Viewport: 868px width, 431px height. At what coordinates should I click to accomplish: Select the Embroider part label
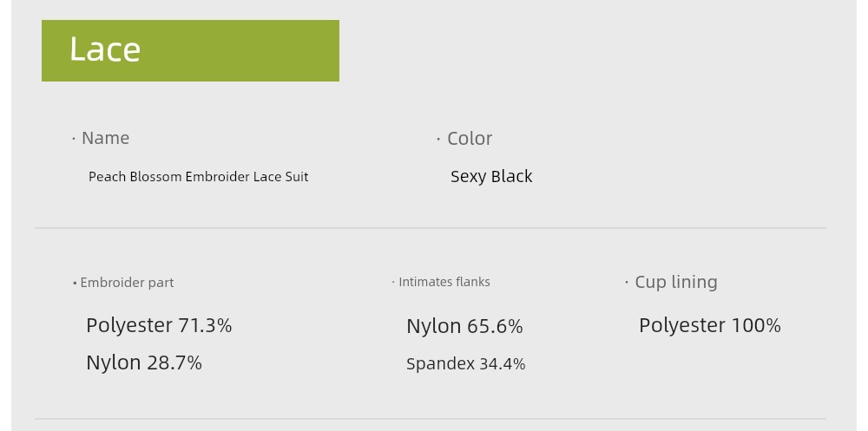coord(127,283)
